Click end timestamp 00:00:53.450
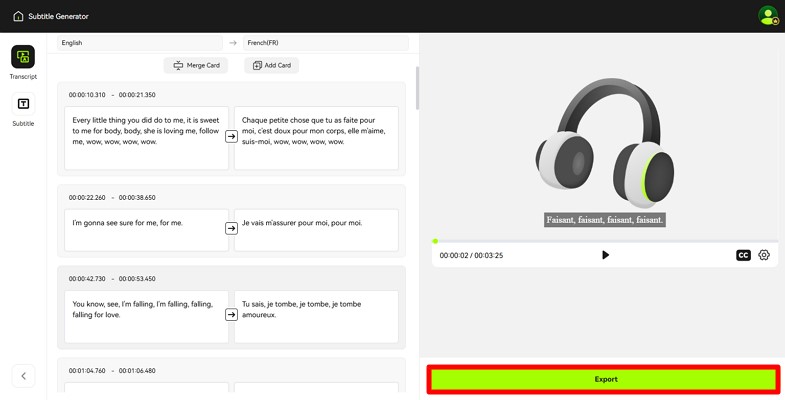The height and width of the screenshot is (400, 785). (x=137, y=278)
